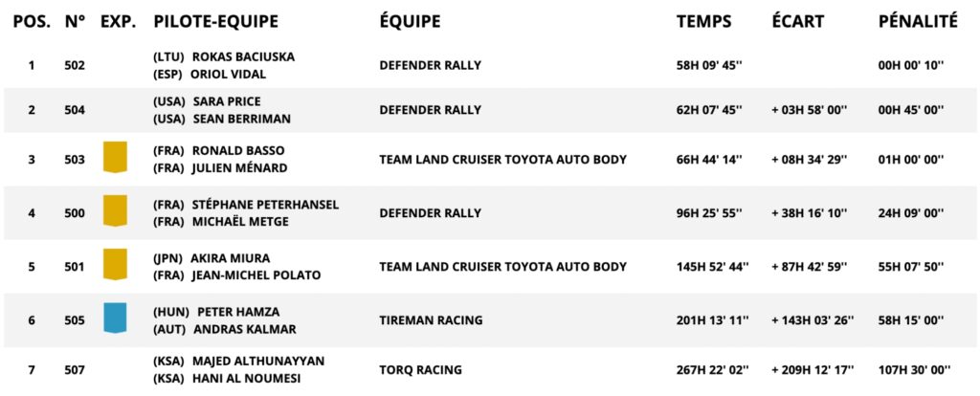Open driver Rokas Baciuska's name
Viewport: 980px width, 396px height.
pos(243,56)
